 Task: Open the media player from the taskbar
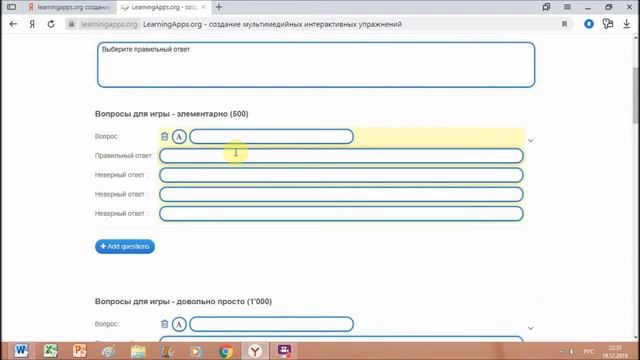196,351
